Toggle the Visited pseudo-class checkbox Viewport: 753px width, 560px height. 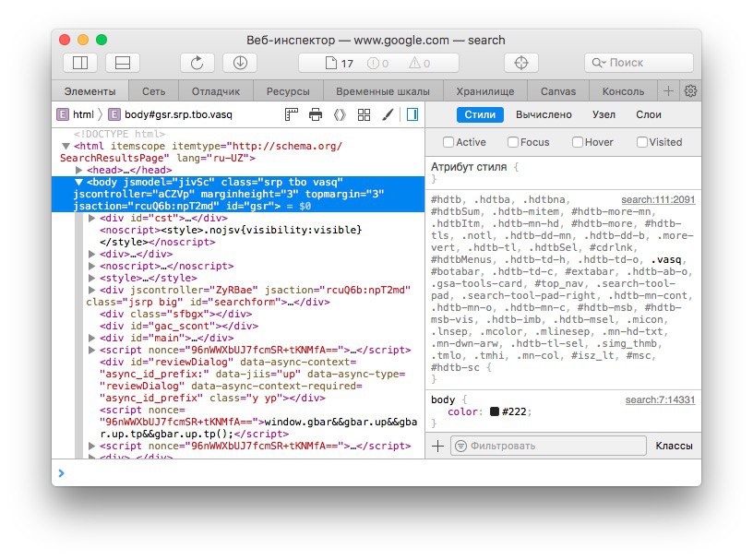point(642,142)
